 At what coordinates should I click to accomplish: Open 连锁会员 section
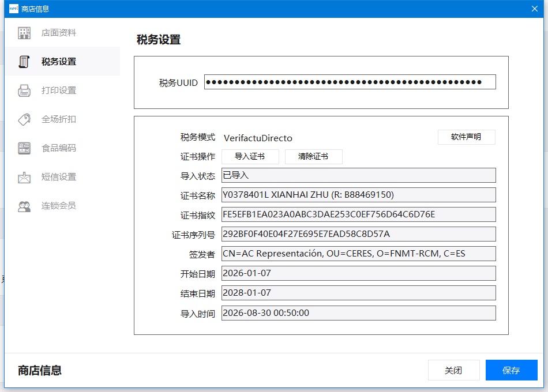pyautogui.click(x=62, y=206)
